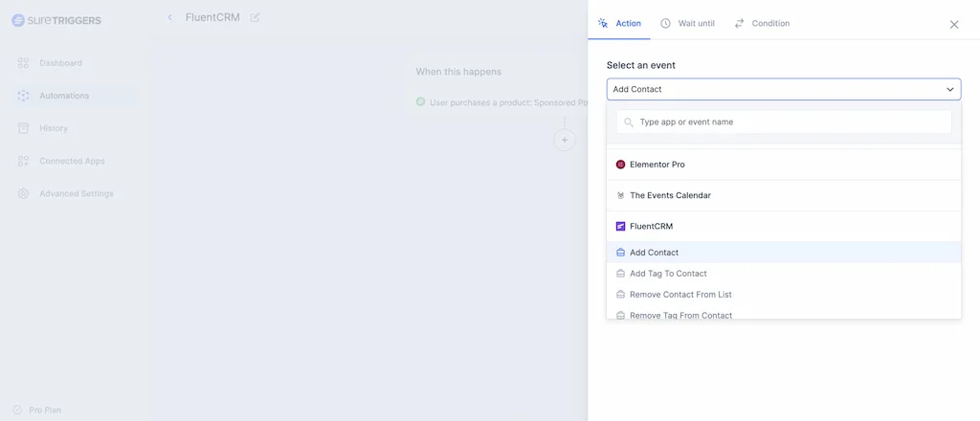Open Dashboard from the sidebar
This screenshot has width=980, height=421.
click(60, 63)
